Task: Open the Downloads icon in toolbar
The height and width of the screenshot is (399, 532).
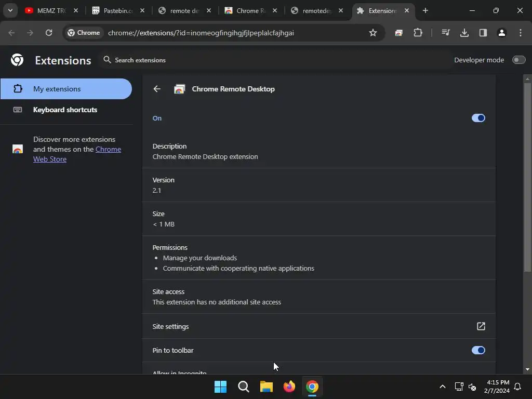Action: click(464, 33)
